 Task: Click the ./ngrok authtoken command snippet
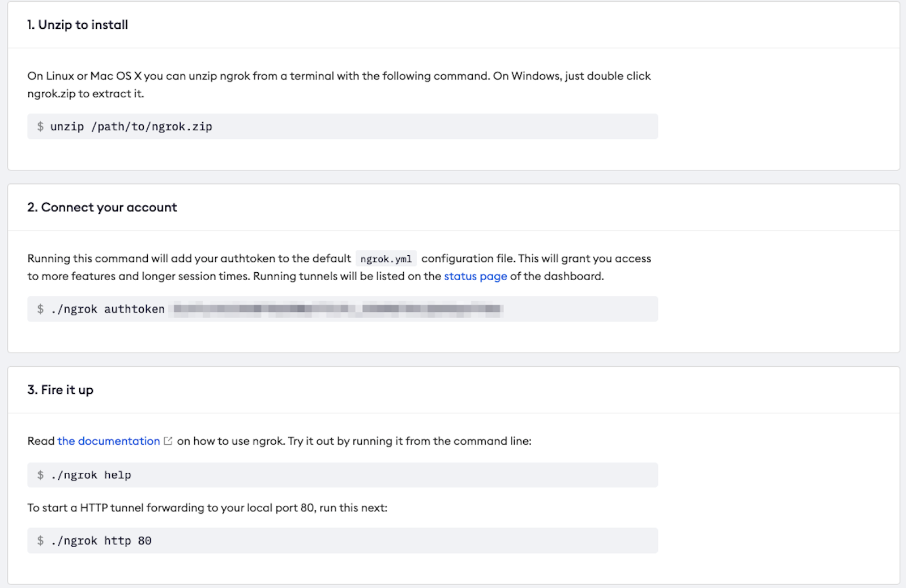coord(108,309)
